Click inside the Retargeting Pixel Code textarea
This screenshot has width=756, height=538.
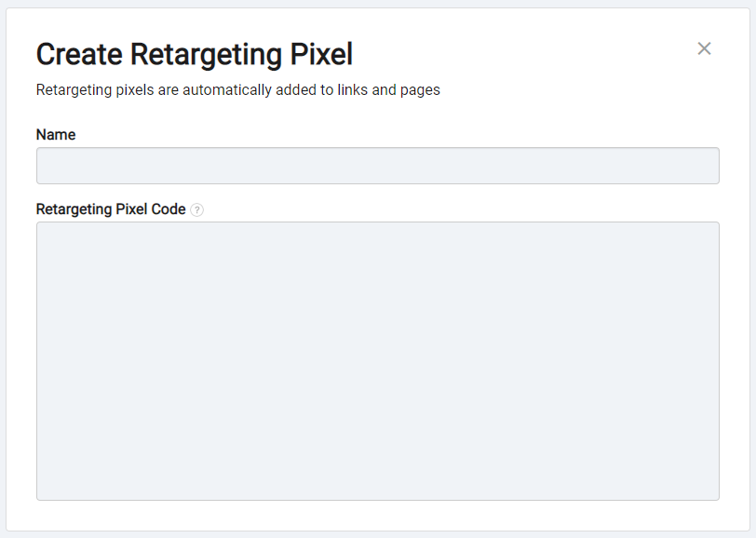pos(378,361)
